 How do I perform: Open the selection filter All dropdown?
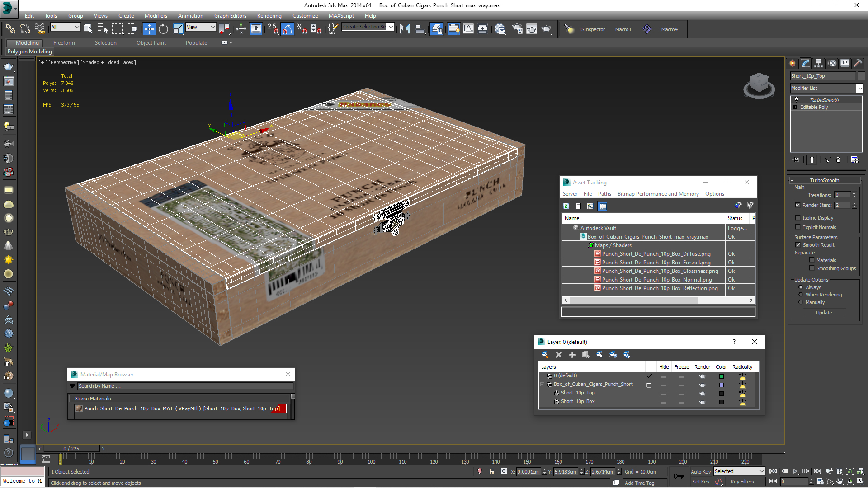click(x=65, y=27)
